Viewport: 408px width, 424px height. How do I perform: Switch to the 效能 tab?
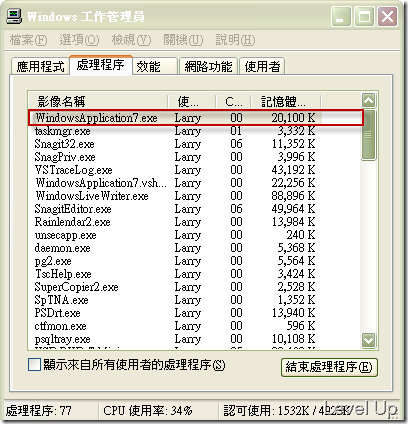(x=154, y=66)
